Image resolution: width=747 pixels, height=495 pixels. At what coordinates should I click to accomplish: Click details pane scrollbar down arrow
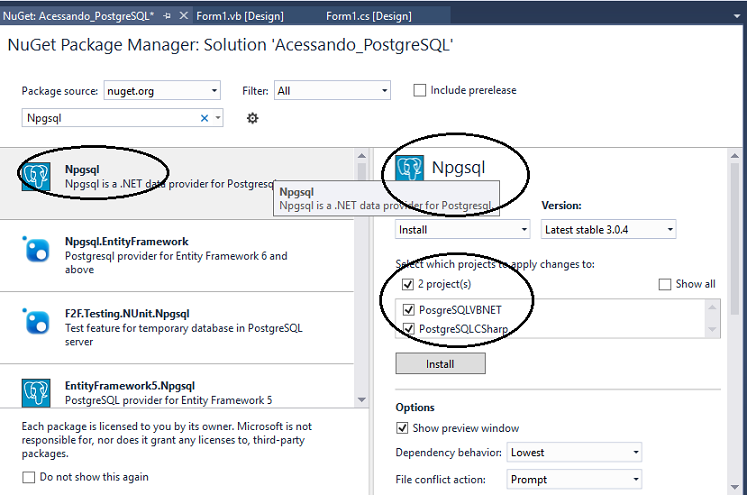735,487
